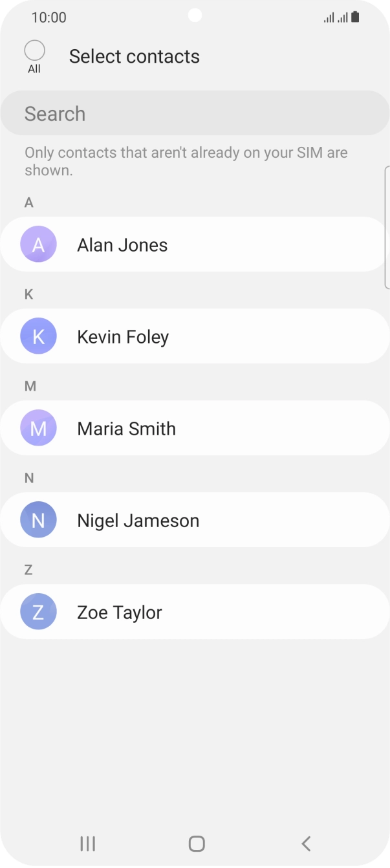
Task: Tap the 'M' avatar icon
Action: pyautogui.click(x=38, y=428)
